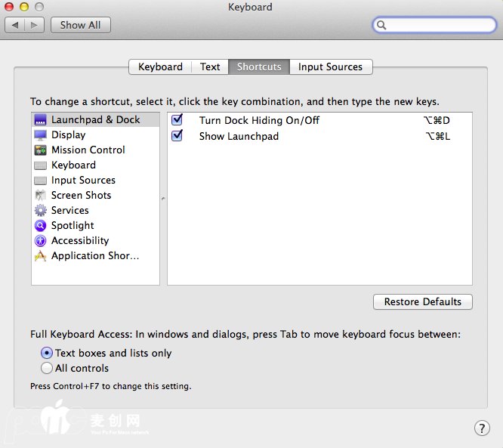Select the Application Shortcuts icon

[41, 256]
